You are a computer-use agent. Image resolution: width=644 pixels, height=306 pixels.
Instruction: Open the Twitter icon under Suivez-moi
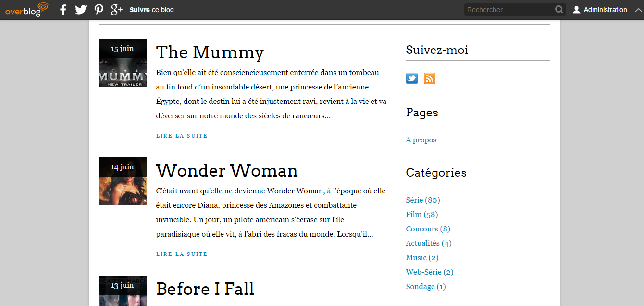click(x=412, y=78)
